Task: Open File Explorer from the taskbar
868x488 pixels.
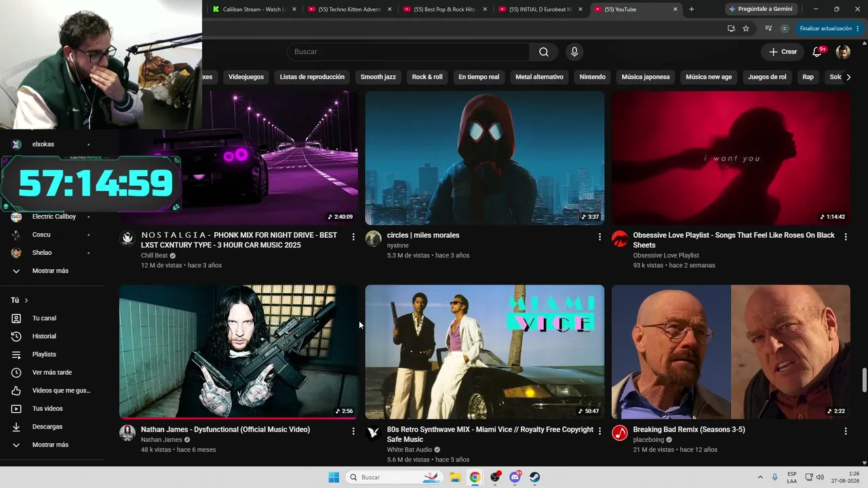Action: pos(455,477)
